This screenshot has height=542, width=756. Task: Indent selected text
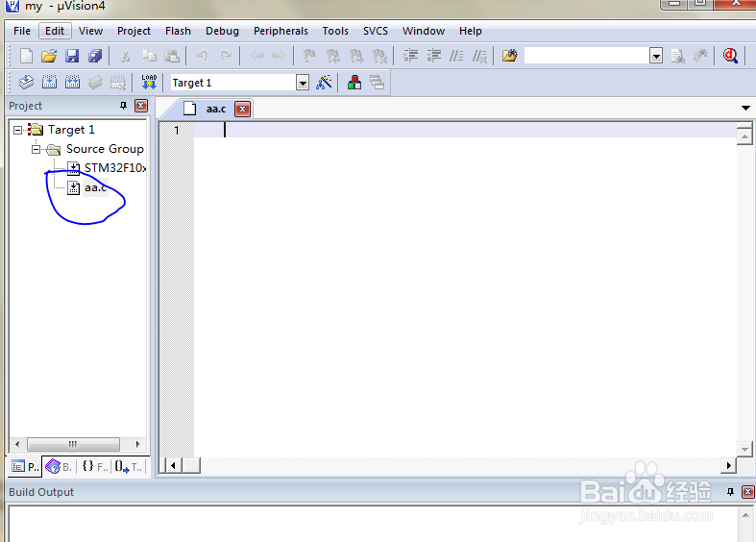click(410, 56)
